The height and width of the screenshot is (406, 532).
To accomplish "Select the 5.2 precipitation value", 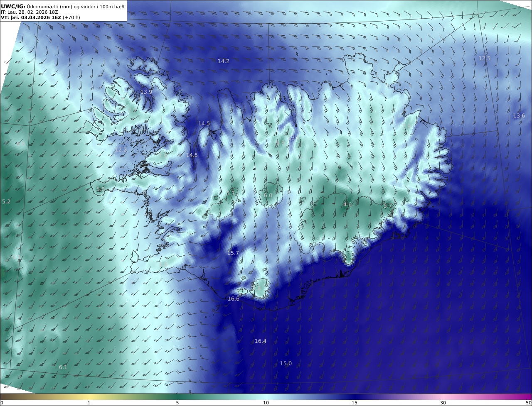I will click(x=6, y=201).
